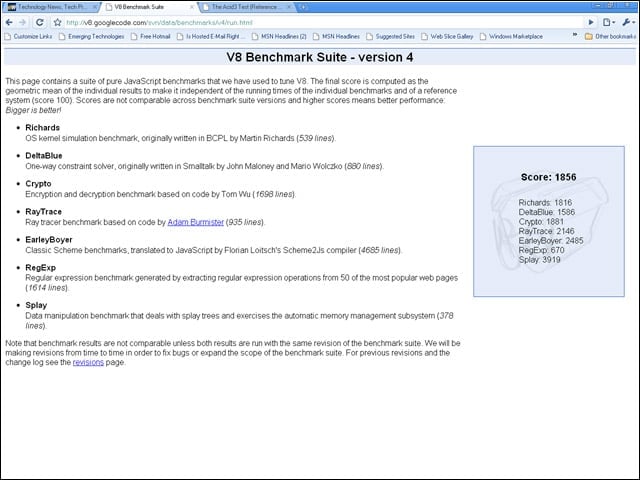This screenshot has width=640, height=480.
Task: Click the Crypto: 1881 result line
Action: click(x=541, y=222)
